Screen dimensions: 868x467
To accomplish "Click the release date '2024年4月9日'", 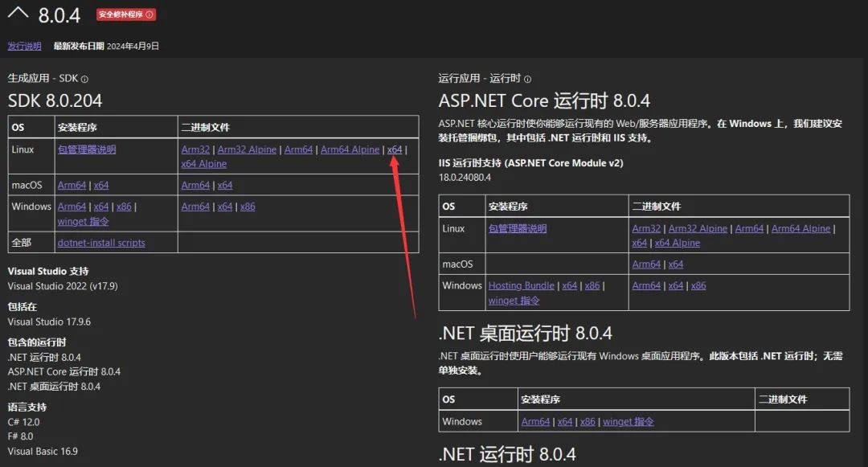I will [x=133, y=46].
